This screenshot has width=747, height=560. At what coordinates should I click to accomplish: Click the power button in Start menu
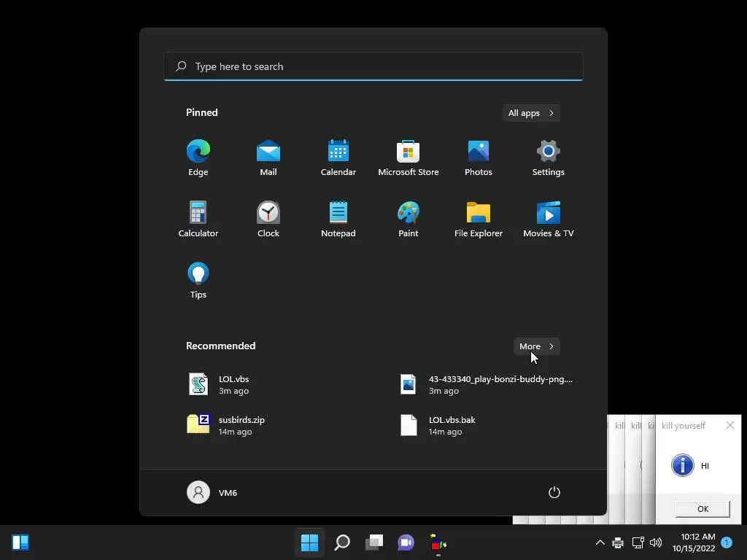click(x=554, y=492)
